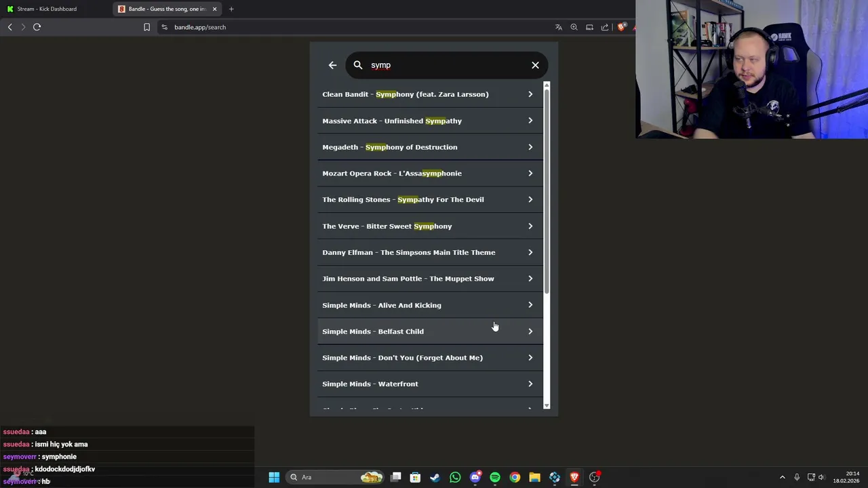Screen dimensions: 868x488
Task: Open Steam from taskbar
Action: pyautogui.click(x=435, y=477)
